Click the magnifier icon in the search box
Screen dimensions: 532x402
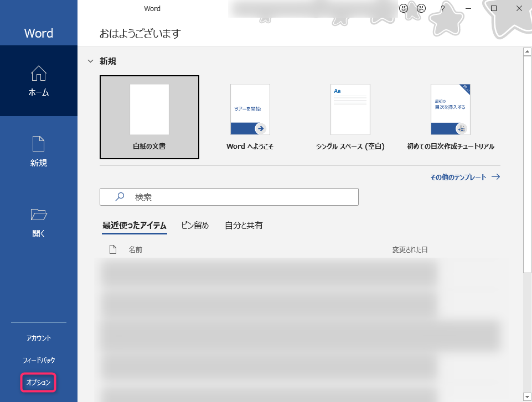[x=120, y=197]
